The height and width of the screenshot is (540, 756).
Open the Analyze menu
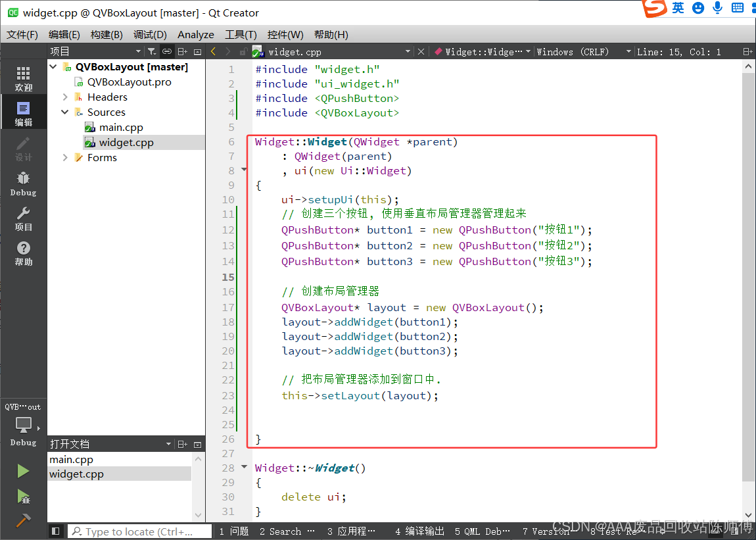coord(196,34)
